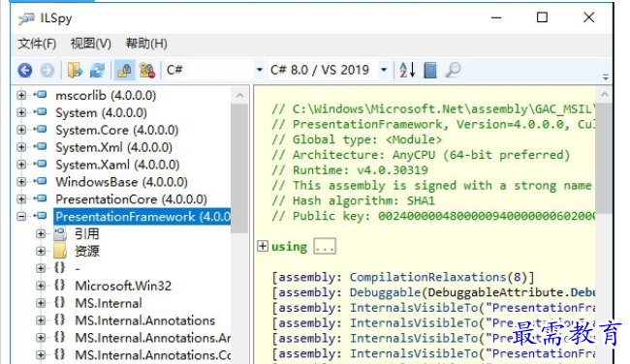The height and width of the screenshot is (364, 630).
Task: Expand the System.Xaml assembly node
Action: point(21,165)
